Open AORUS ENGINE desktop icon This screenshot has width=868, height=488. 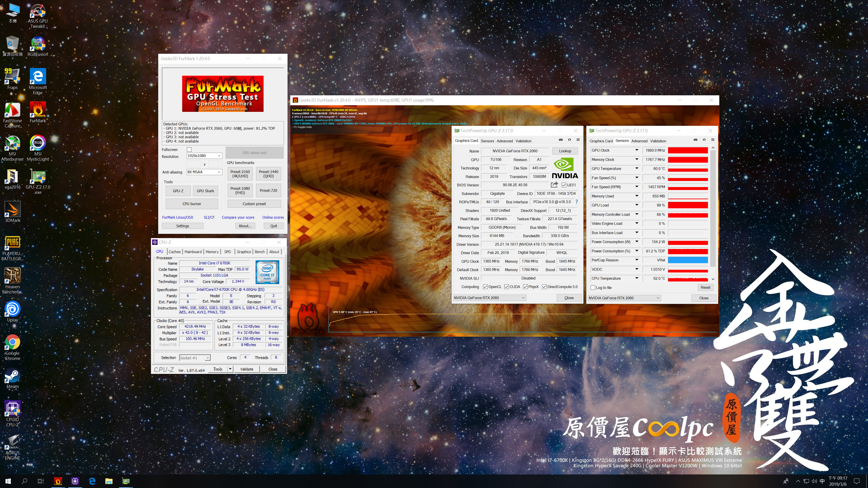[x=12, y=447]
